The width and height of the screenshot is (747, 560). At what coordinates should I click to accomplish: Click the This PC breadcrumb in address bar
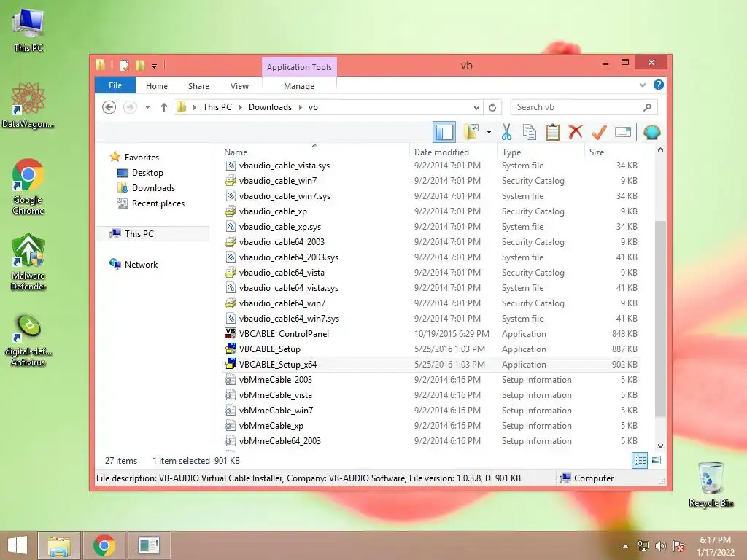click(217, 107)
